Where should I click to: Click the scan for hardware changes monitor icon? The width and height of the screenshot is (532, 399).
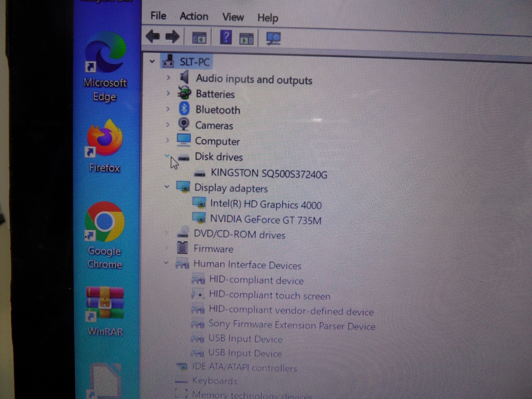(x=273, y=39)
